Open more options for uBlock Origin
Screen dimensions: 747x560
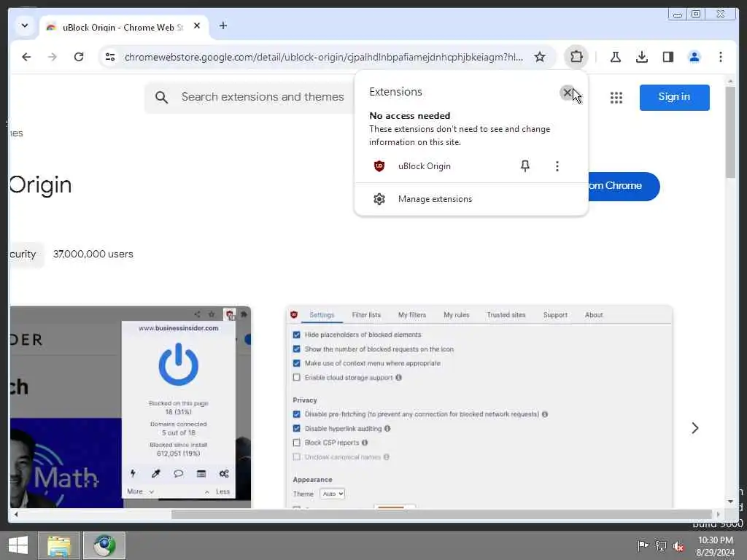pos(557,166)
